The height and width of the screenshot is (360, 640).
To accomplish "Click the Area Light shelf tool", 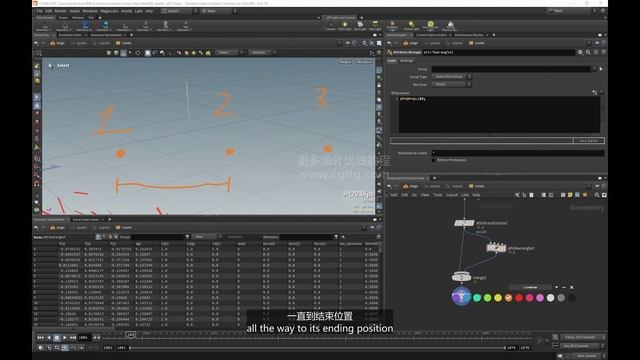I will [x=375, y=26].
